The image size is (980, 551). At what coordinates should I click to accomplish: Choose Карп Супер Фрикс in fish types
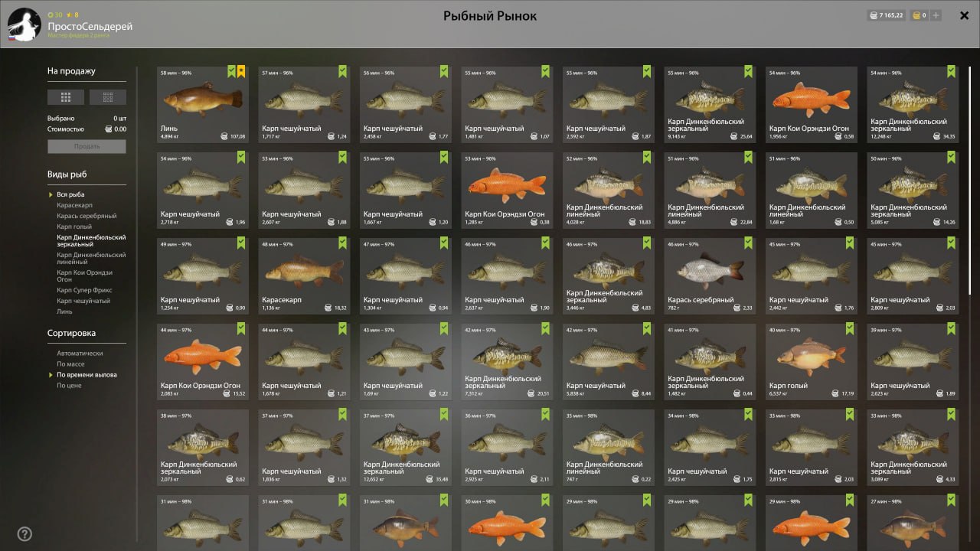[83, 291]
